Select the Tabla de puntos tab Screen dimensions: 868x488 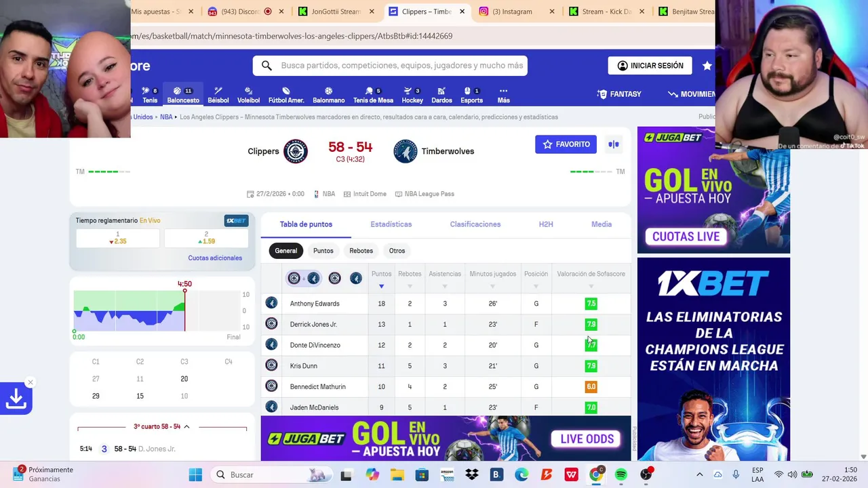coord(306,224)
